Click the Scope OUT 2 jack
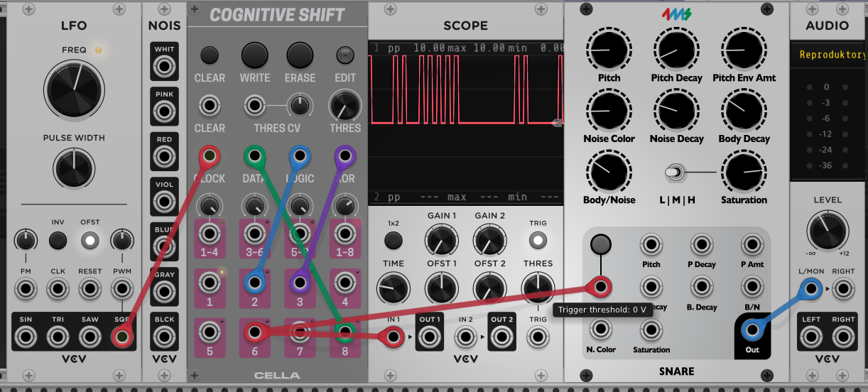 coord(501,337)
